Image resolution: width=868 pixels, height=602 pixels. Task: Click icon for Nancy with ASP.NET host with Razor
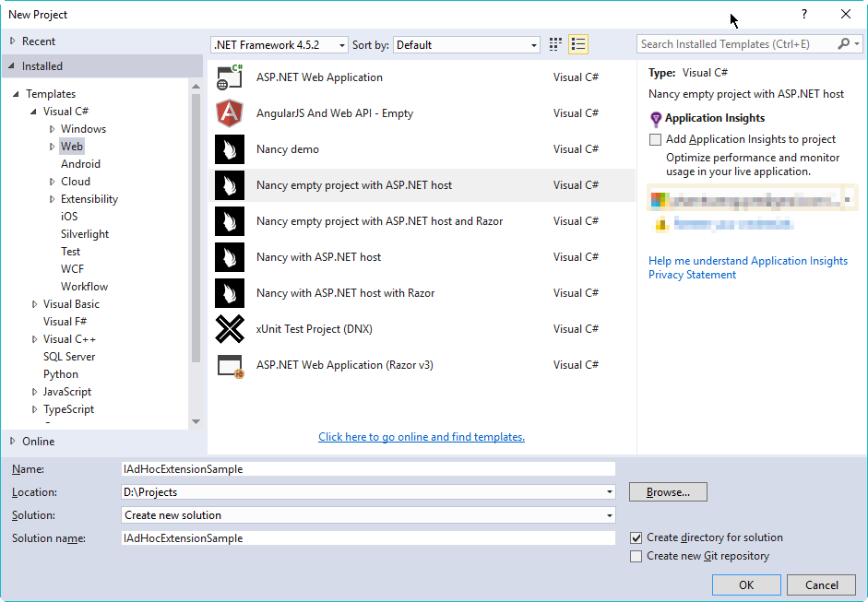229,292
